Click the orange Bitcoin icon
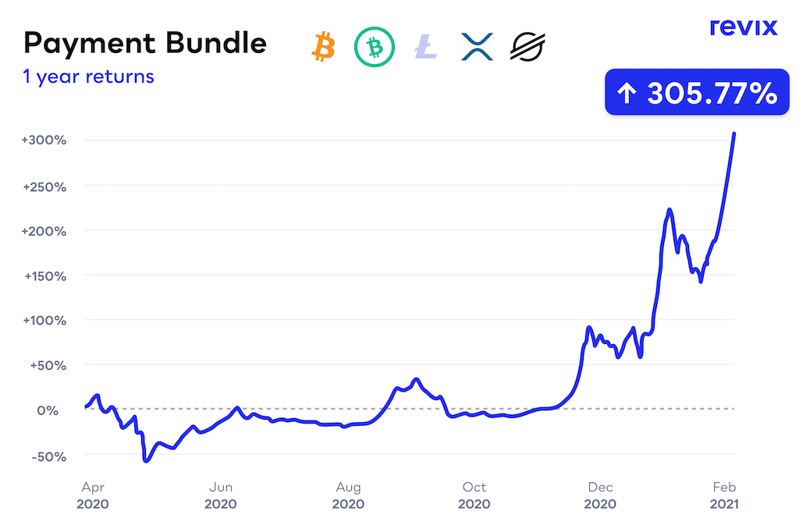Viewport: 799px width, 532px height. click(x=322, y=47)
